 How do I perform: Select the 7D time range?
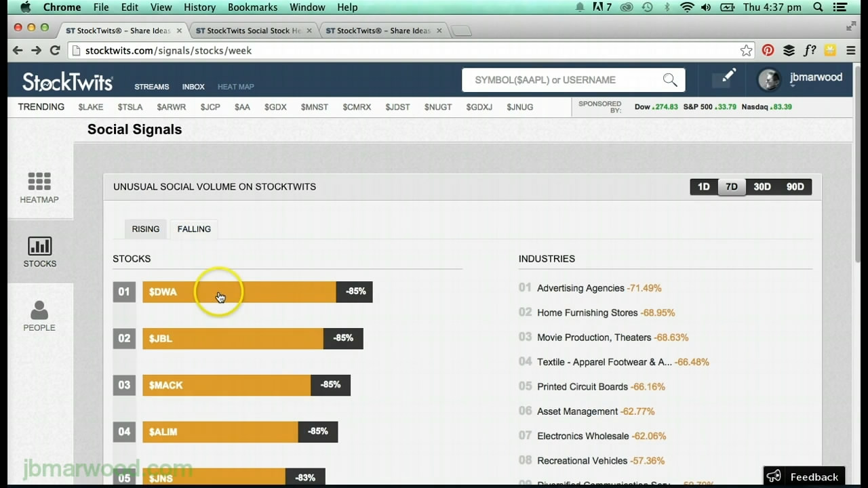(x=732, y=187)
